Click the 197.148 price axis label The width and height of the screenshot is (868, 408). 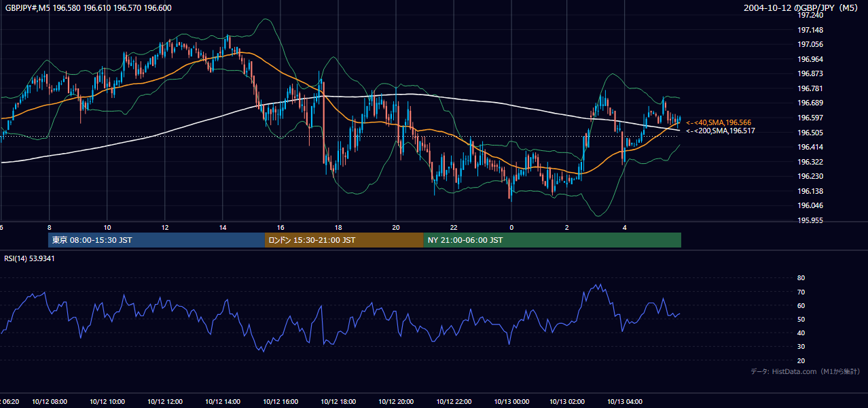(x=810, y=30)
